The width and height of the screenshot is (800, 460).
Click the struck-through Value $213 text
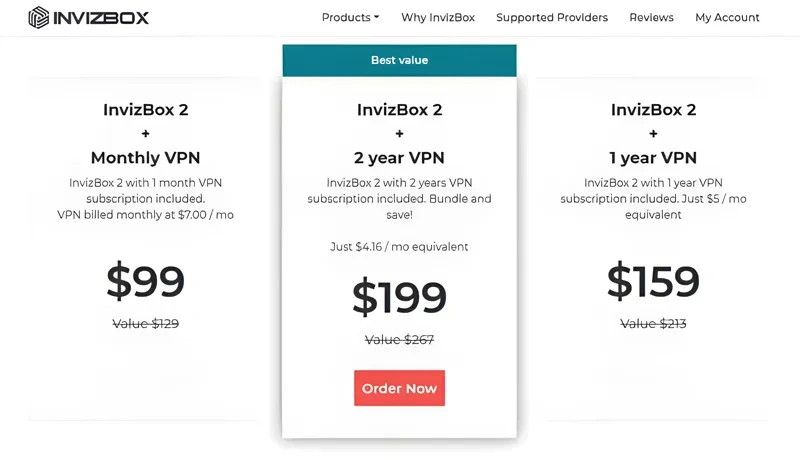(x=653, y=324)
